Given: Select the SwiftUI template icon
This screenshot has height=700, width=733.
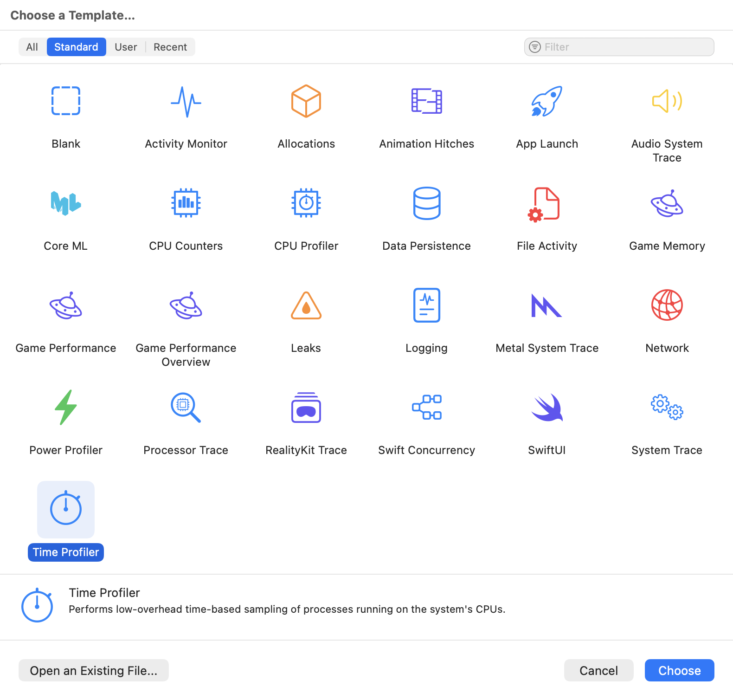Looking at the screenshot, I should tap(547, 408).
